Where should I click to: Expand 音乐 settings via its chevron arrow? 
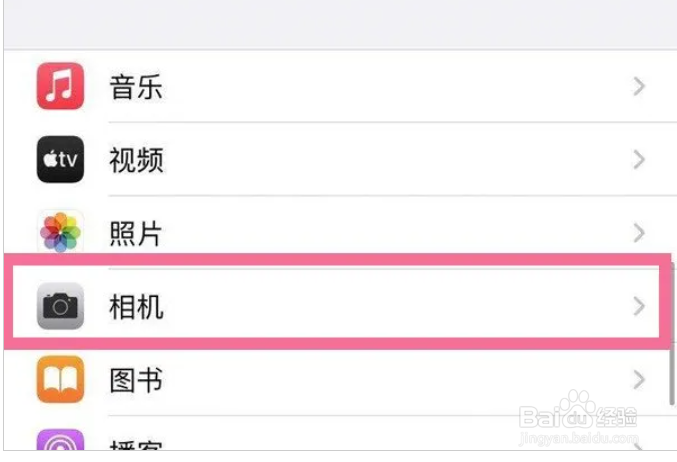coord(639,86)
